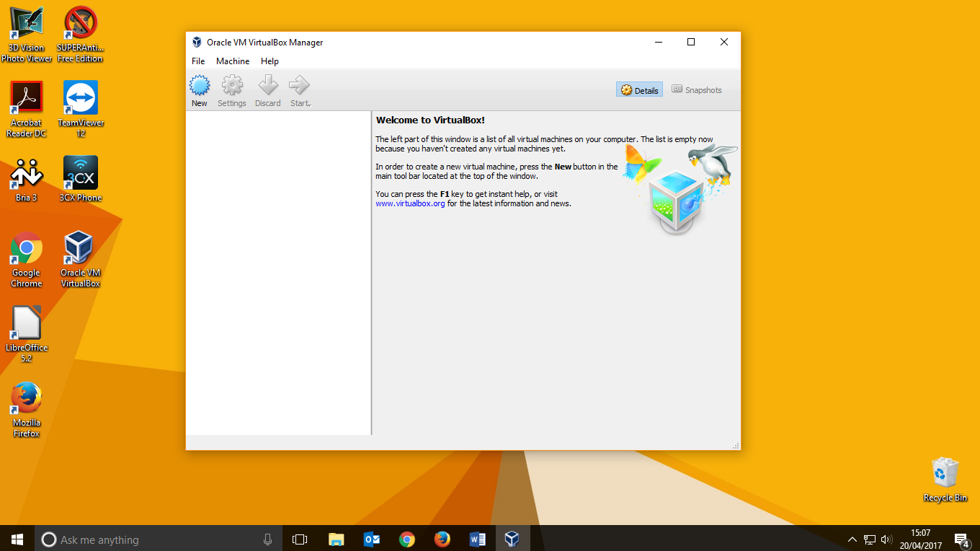
Task: Open the Help menu
Action: [269, 61]
